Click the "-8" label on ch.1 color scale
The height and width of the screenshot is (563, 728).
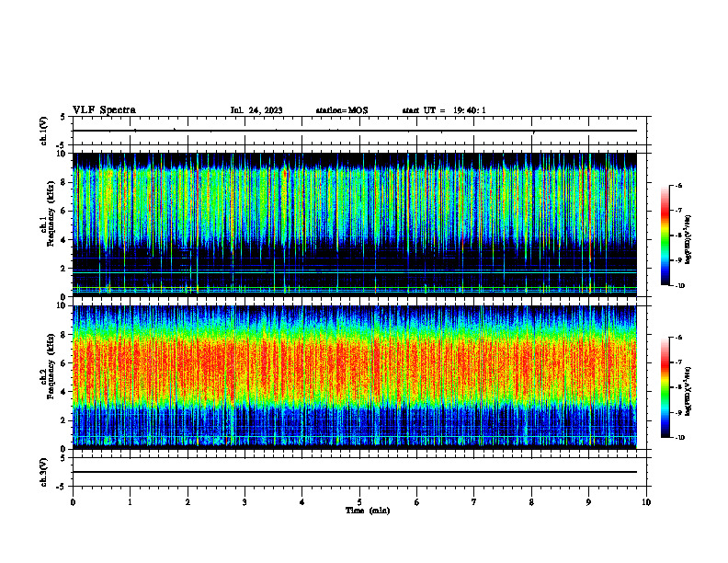[x=678, y=236]
